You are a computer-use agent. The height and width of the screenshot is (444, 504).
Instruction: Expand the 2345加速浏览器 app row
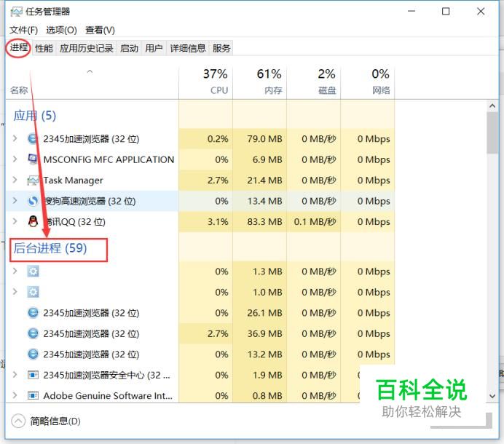(15, 138)
